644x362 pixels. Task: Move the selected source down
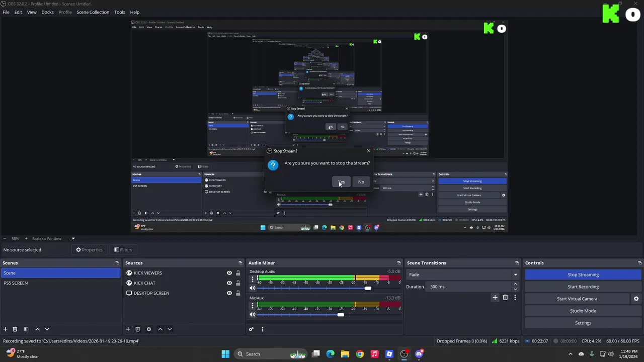point(170,329)
